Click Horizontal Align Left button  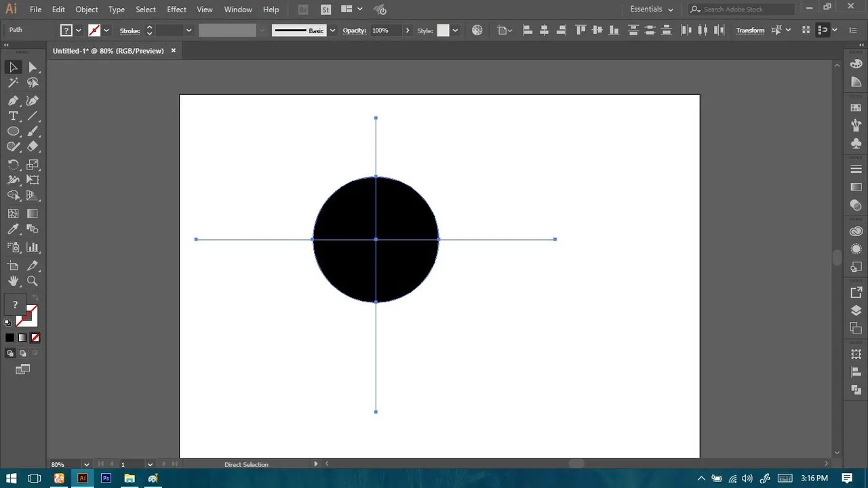(528, 30)
